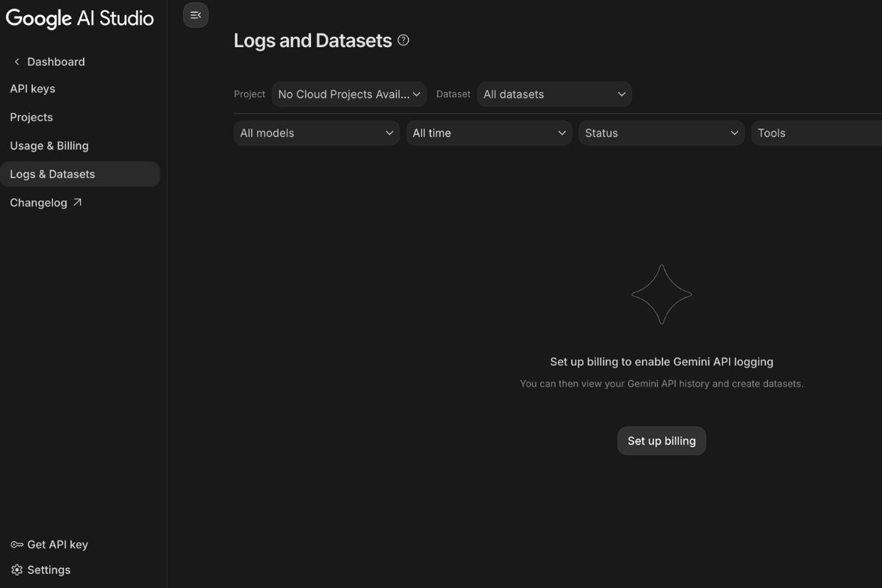Screen dimensions: 882x588
Task: Open the Project dropdown showing No Cloud Projects
Action: pyautogui.click(x=349, y=94)
